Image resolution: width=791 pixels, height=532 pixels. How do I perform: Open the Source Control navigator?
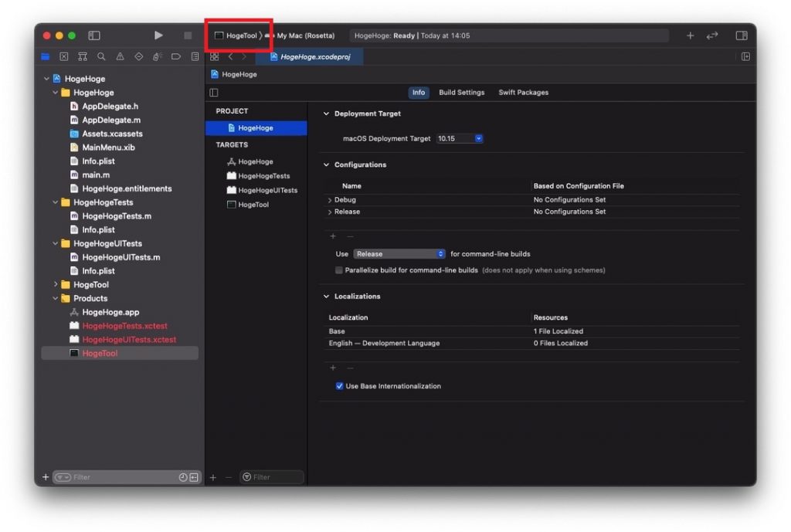click(x=64, y=56)
